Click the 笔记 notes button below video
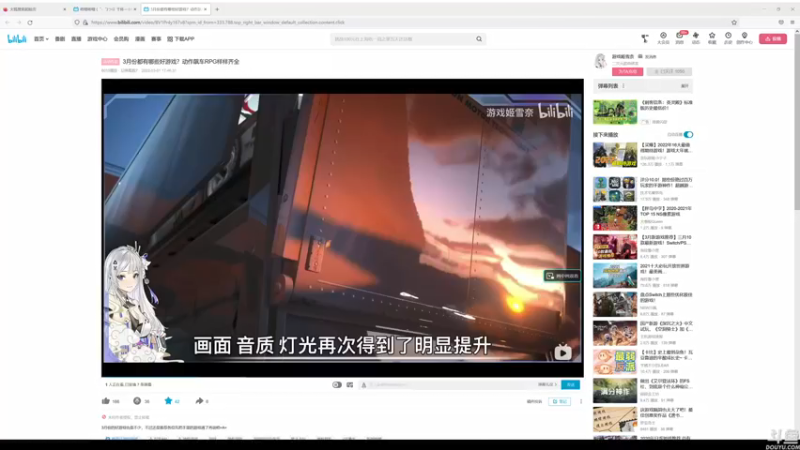Viewport: 800px width, 450px height. click(560, 402)
